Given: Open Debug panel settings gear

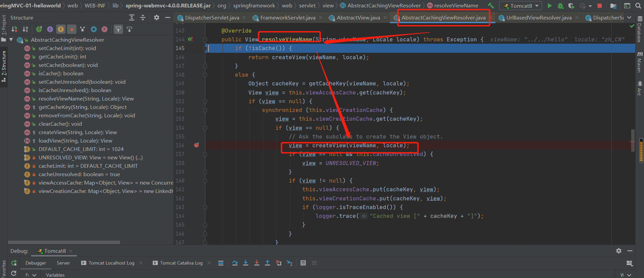Looking at the screenshot, I should tap(619, 251).
